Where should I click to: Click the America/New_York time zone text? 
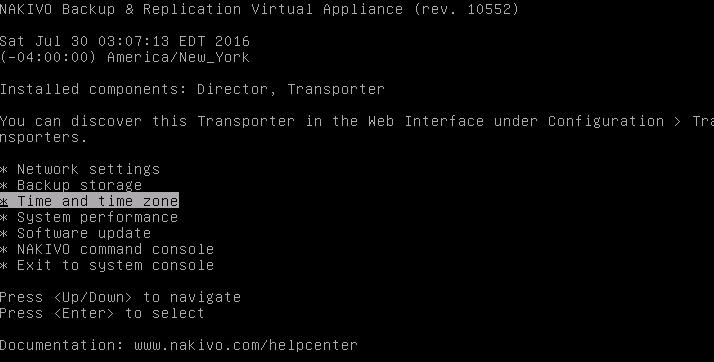[178, 57]
